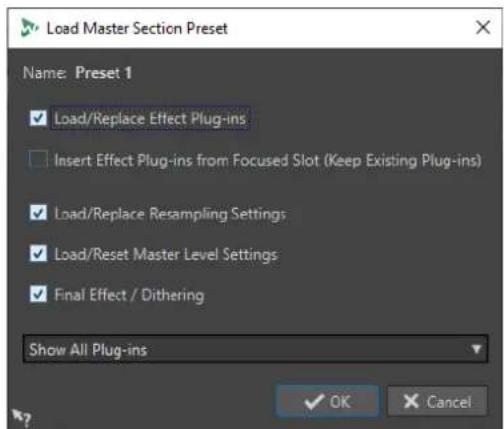Viewport: 504px width, 429px height.
Task: Click the dropdown arrow of Show All Plug-ins
Action: point(477,349)
